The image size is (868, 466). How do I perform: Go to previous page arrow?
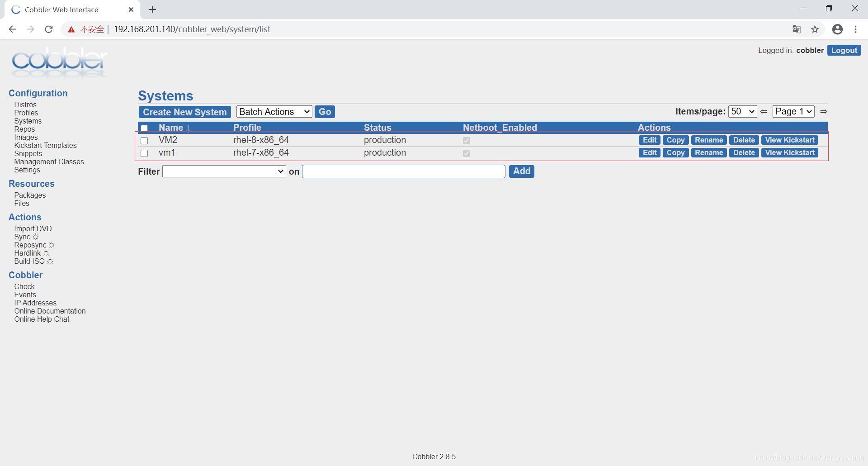point(764,111)
